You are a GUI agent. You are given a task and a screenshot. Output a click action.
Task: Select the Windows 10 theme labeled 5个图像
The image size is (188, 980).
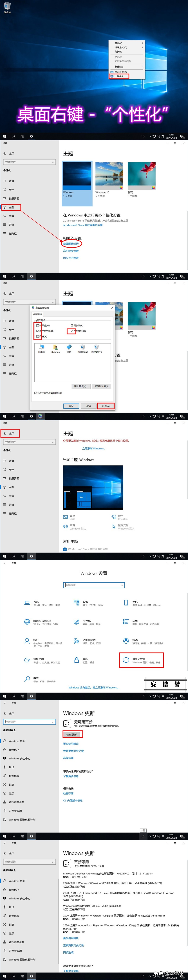click(109, 180)
